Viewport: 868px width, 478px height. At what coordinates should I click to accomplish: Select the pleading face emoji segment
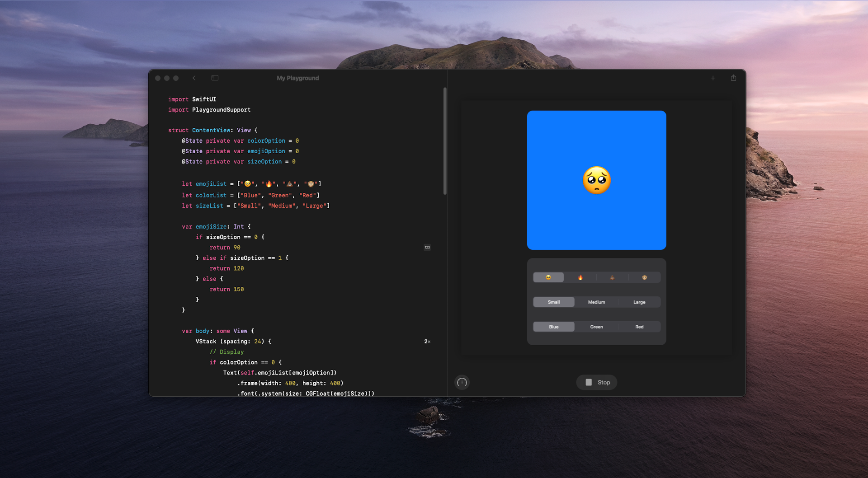pyautogui.click(x=548, y=277)
